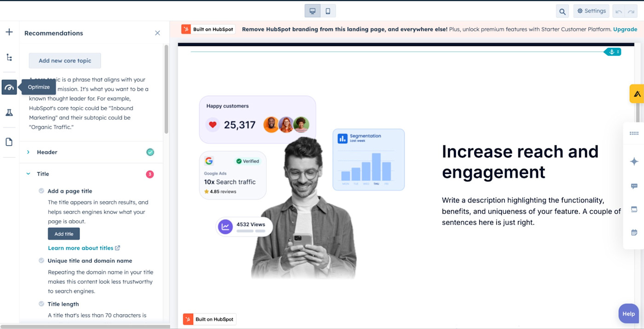The width and height of the screenshot is (644, 329).
Task: Click the yellow accessibility side tab
Action: point(637,94)
